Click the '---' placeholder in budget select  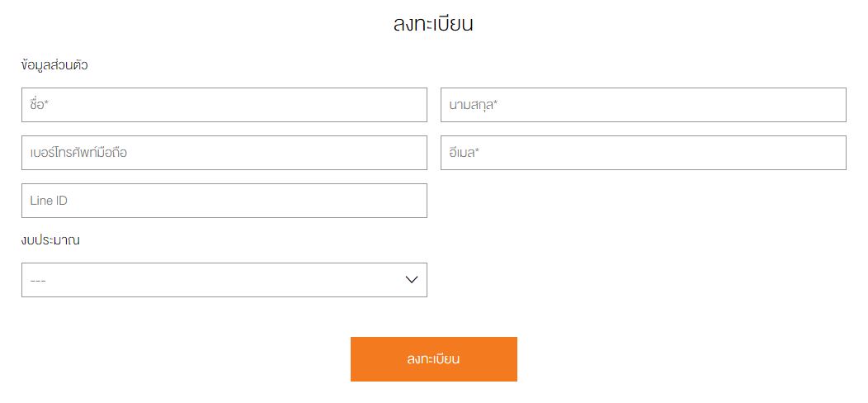coord(38,281)
